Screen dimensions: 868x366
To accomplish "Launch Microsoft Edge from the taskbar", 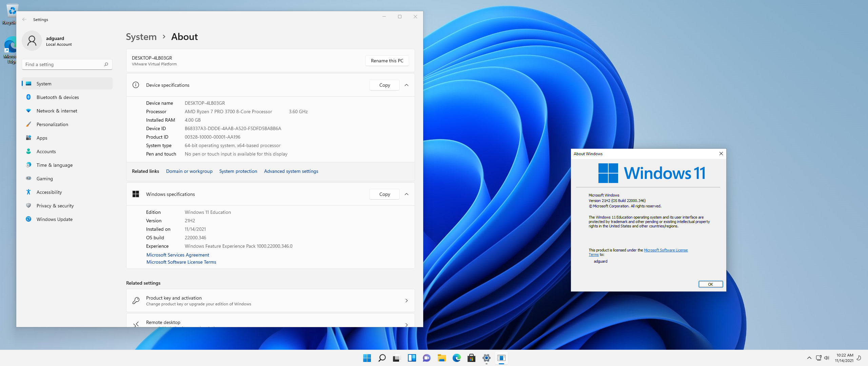I will pos(456,358).
